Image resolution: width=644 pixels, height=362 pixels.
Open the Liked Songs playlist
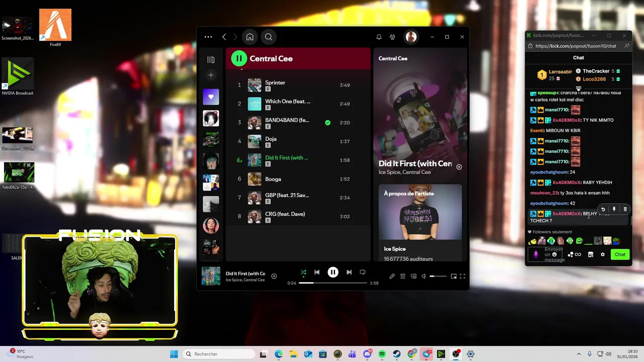tap(211, 97)
